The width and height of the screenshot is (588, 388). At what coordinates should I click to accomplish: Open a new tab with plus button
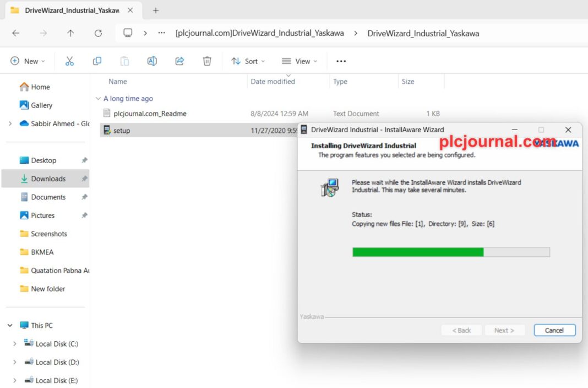(x=156, y=10)
